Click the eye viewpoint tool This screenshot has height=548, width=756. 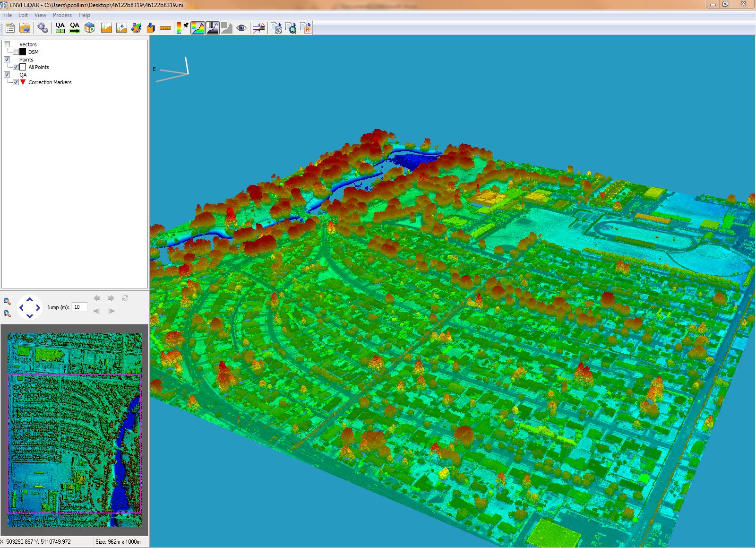241,28
